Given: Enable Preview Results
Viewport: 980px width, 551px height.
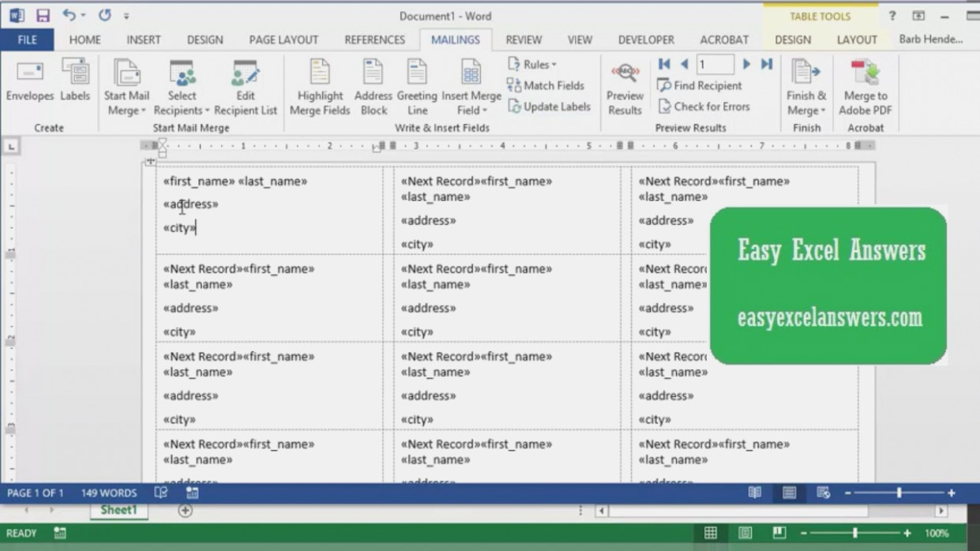Looking at the screenshot, I should click(625, 83).
